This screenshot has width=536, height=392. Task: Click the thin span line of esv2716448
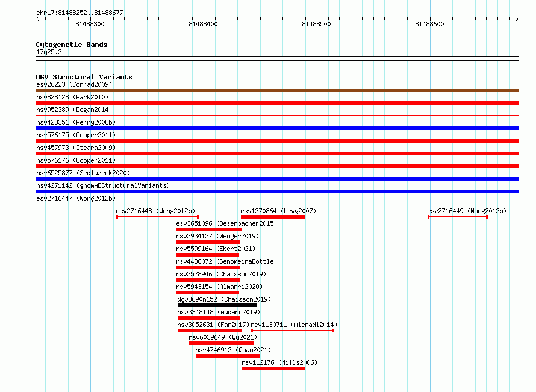click(158, 217)
